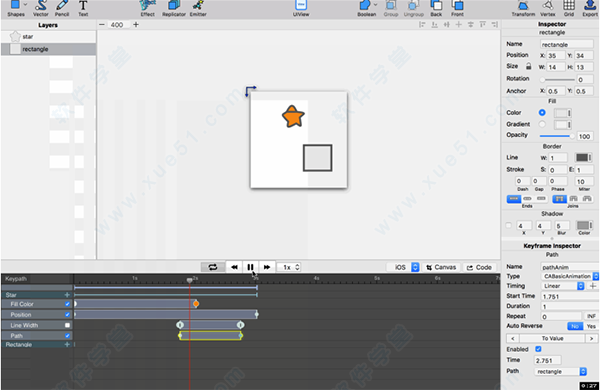Go to previous keyframe value

click(x=513, y=338)
